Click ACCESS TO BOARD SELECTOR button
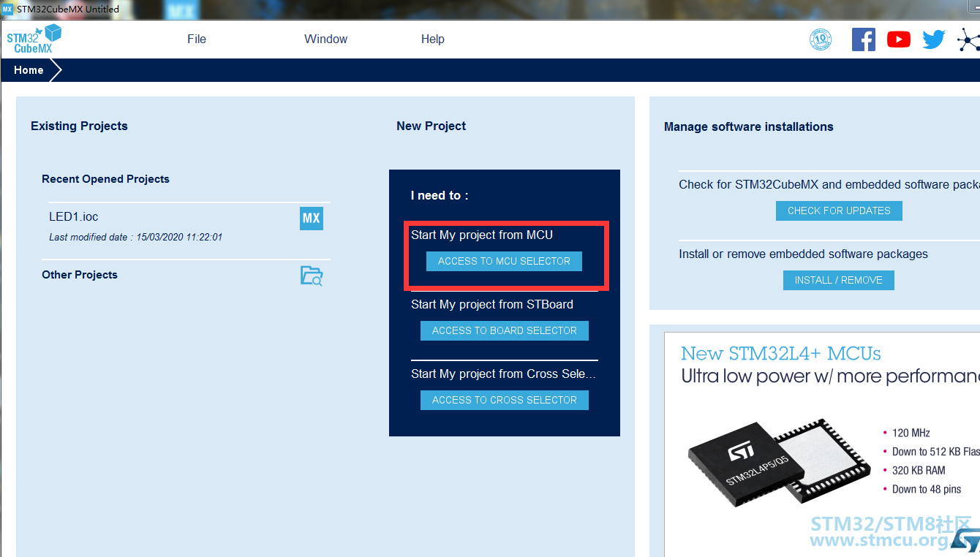The image size is (980, 557). 505,330
